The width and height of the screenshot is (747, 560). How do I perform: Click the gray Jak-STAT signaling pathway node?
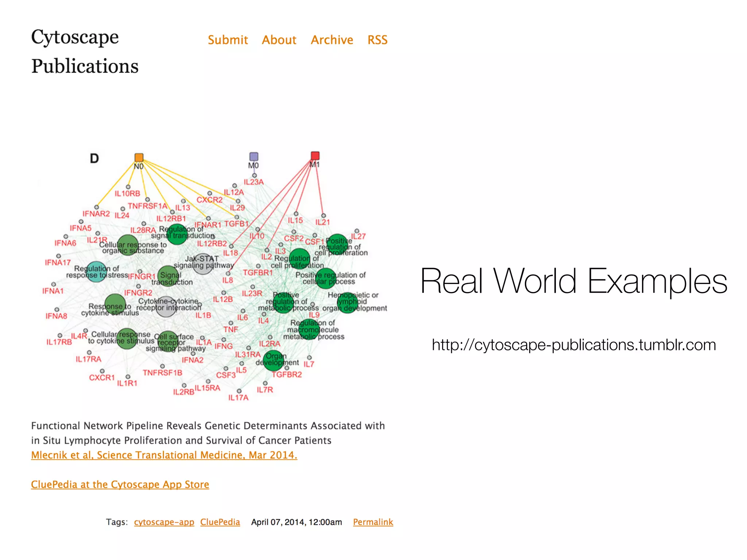point(203,264)
